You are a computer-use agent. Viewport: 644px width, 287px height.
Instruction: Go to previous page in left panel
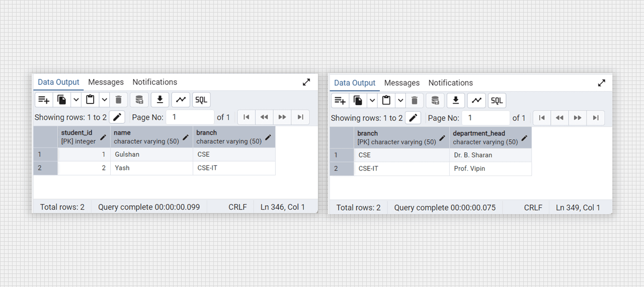coord(264,117)
